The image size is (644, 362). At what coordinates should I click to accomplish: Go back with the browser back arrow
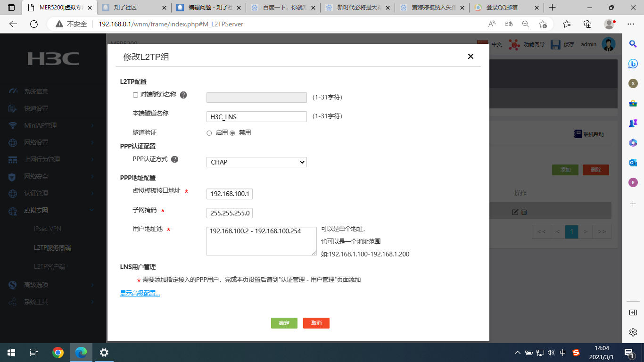[x=13, y=24]
